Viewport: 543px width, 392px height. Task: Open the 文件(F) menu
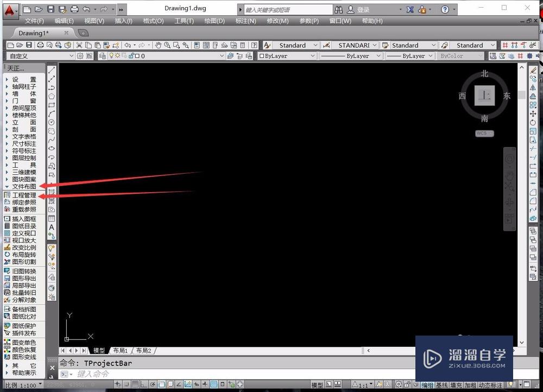click(34, 21)
